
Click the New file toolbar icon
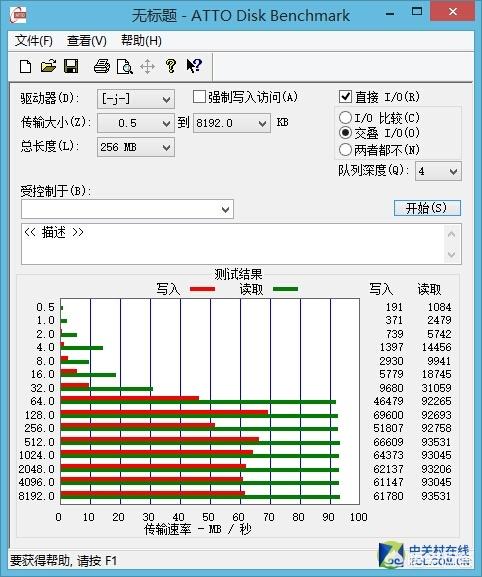pyautogui.click(x=25, y=67)
